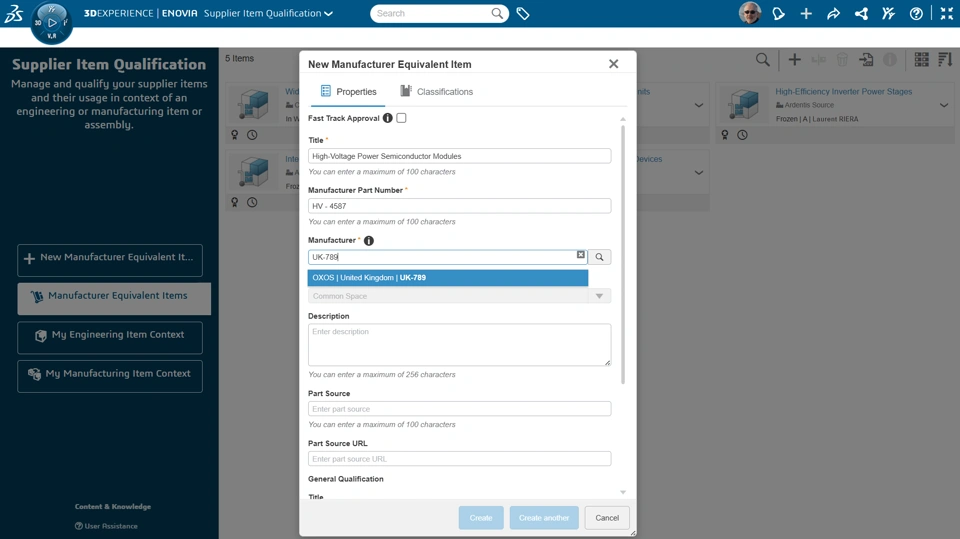Click the dialog's corner resize handle
960x539 pixels.
pyautogui.click(x=633, y=533)
